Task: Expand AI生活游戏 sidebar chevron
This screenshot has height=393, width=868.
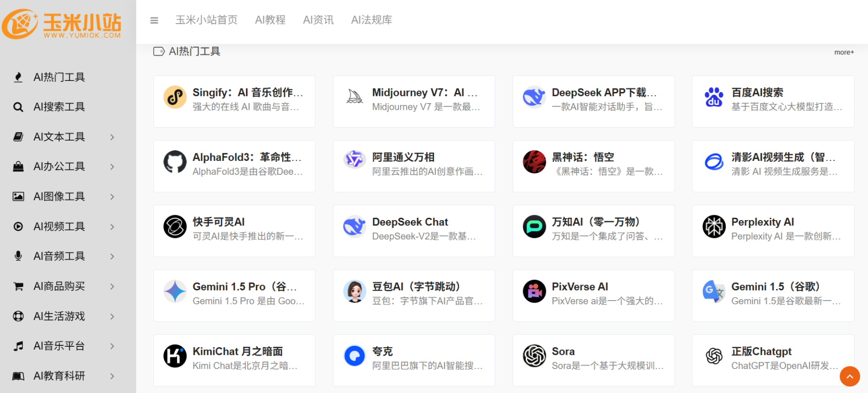Action: (x=112, y=316)
